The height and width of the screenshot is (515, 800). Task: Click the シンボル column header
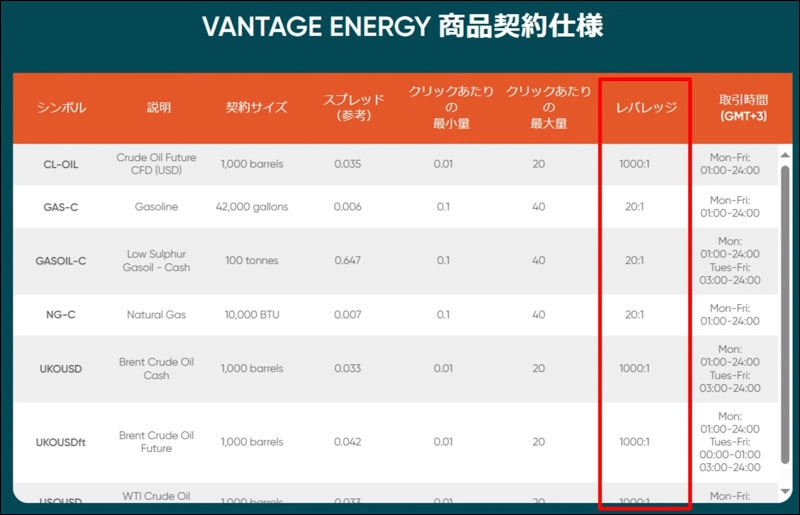[x=61, y=108]
